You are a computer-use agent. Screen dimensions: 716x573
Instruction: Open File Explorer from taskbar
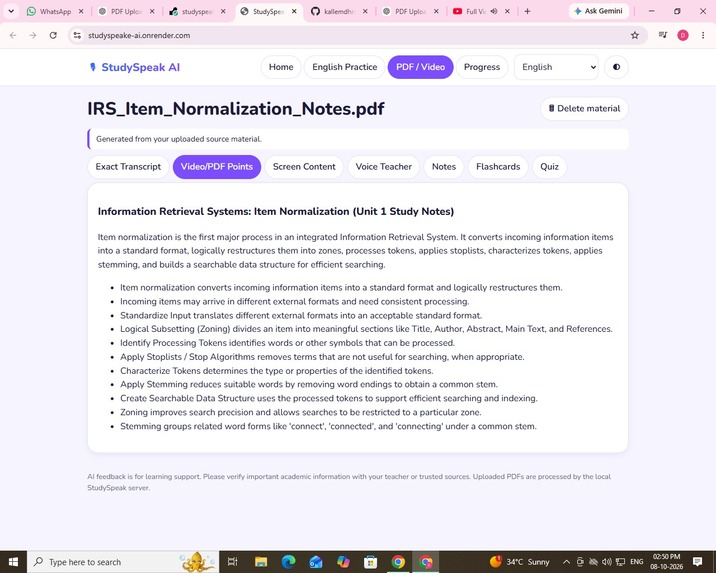pyautogui.click(x=261, y=562)
